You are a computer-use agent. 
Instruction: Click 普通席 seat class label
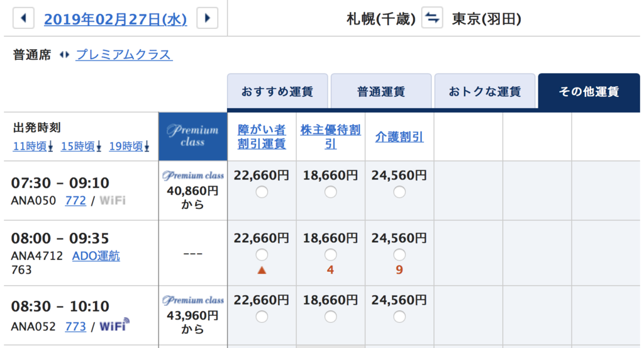coord(31,55)
